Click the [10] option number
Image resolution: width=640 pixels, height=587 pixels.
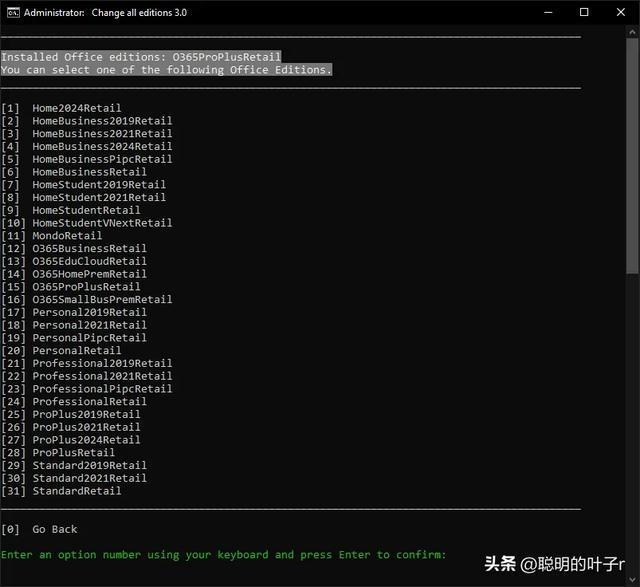pyautogui.click(x=13, y=223)
